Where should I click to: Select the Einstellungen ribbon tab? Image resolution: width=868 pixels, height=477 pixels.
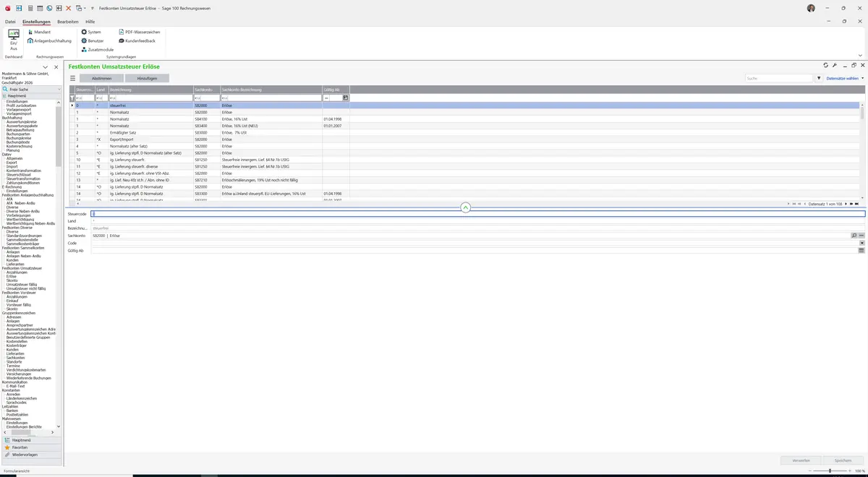[x=36, y=22]
